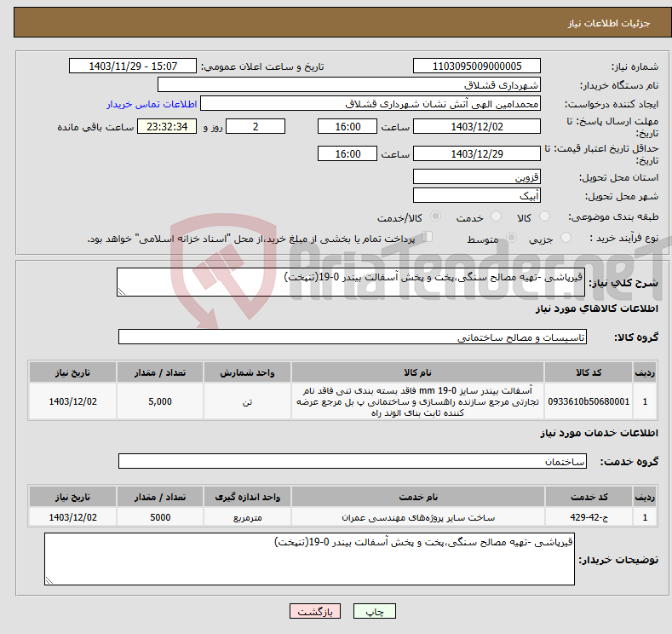Click the ایجاد کننده درخواست field
The image size is (672, 634).
click(x=370, y=103)
